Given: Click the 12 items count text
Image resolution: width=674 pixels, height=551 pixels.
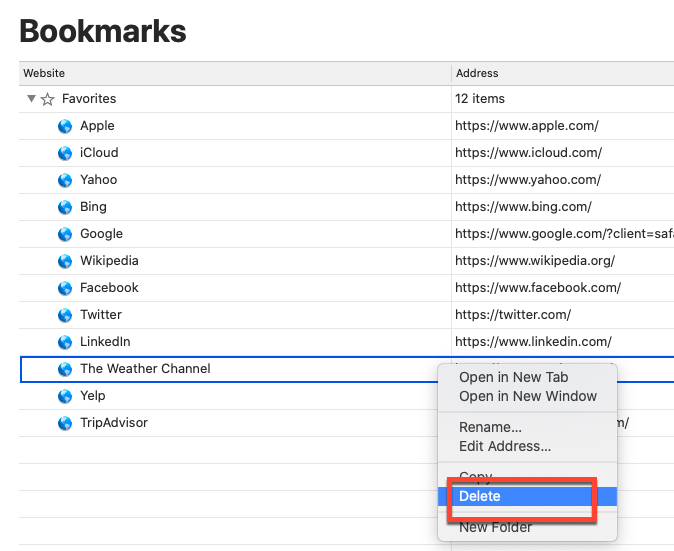Looking at the screenshot, I should click(480, 99).
